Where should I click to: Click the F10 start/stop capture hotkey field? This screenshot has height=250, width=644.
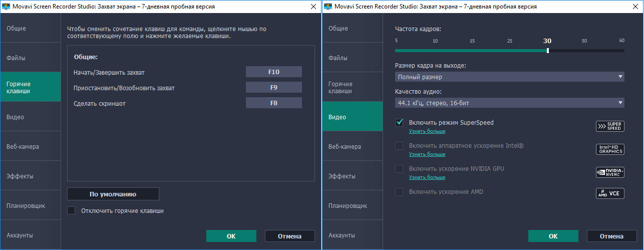click(x=274, y=72)
